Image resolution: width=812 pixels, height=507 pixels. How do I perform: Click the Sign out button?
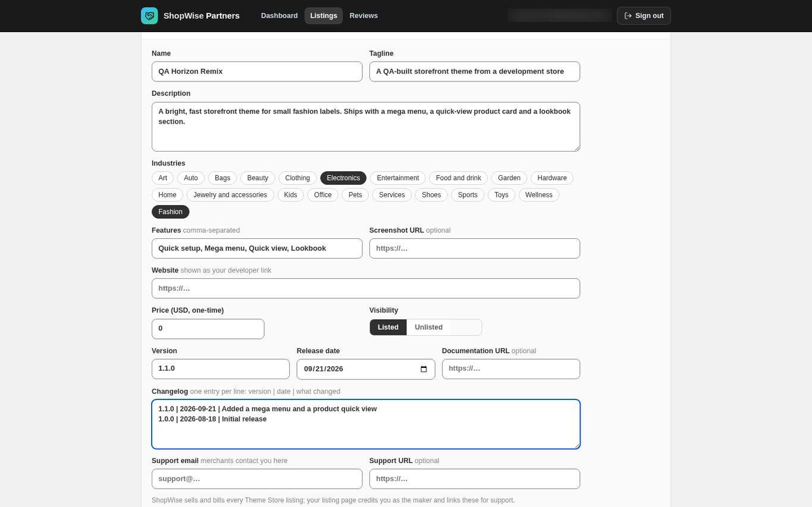644,15
